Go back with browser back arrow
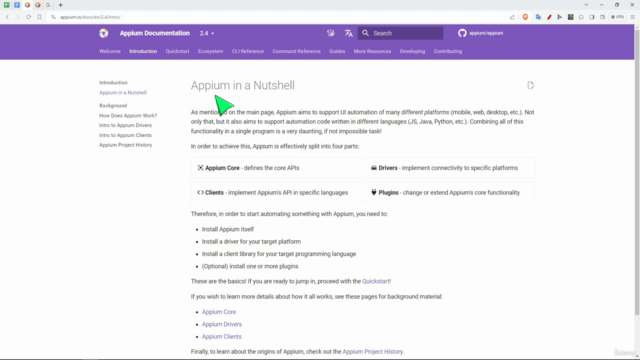This screenshot has width=640, height=360. (x=7, y=17)
